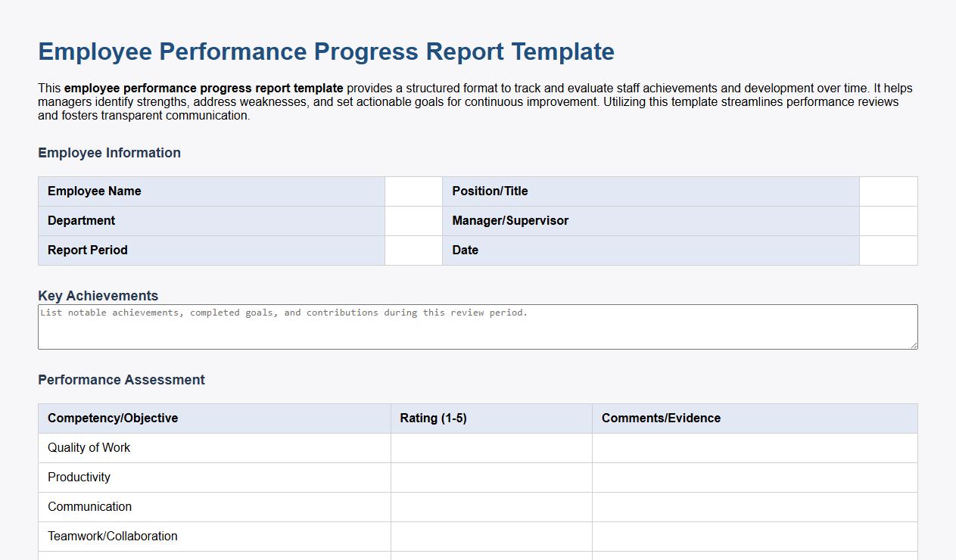Click the rating cell for Quality of Work
956x560 pixels.
(490, 447)
